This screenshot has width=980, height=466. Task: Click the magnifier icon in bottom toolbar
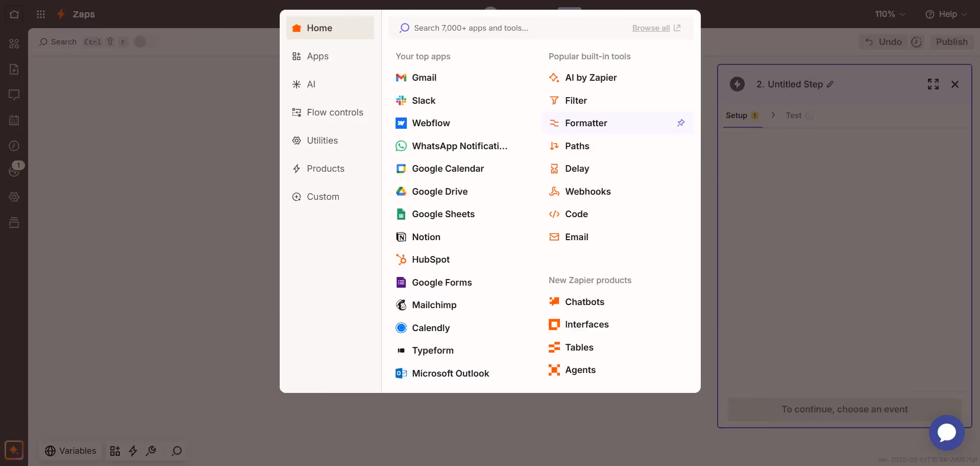(x=177, y=451)
